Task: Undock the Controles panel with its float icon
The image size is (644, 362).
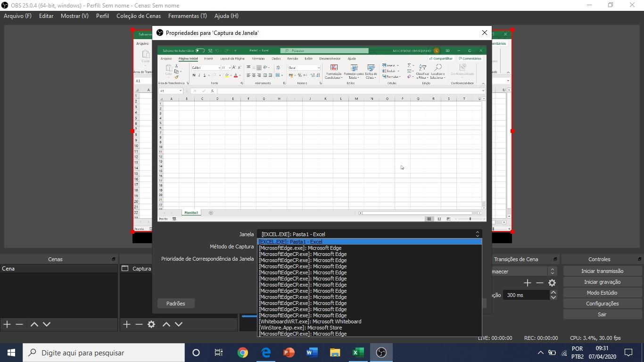Action: coord(639,259)
